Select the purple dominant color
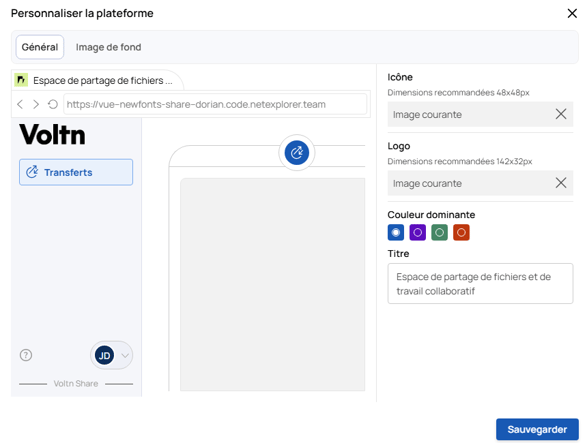 (x=418, y=233)
